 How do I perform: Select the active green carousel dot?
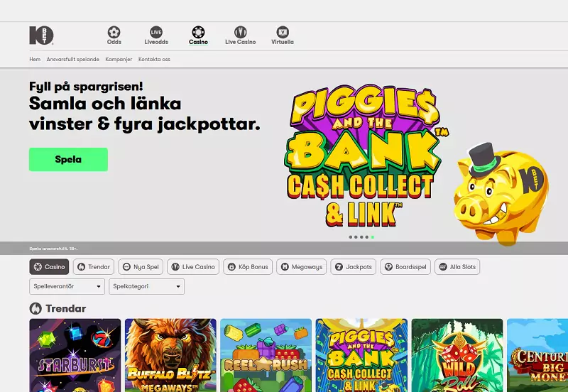pos(372,237)
